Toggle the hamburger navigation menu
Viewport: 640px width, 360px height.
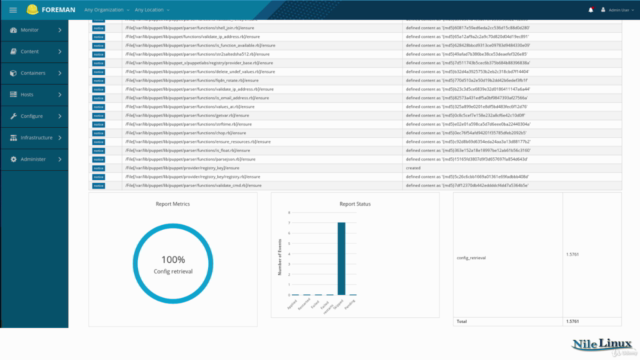tap(13, 10)
